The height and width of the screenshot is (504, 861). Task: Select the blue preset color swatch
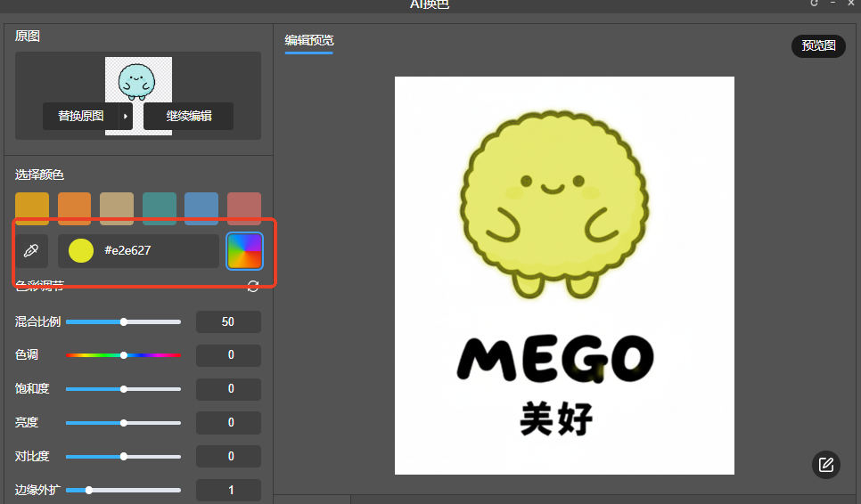click(201, 208)
